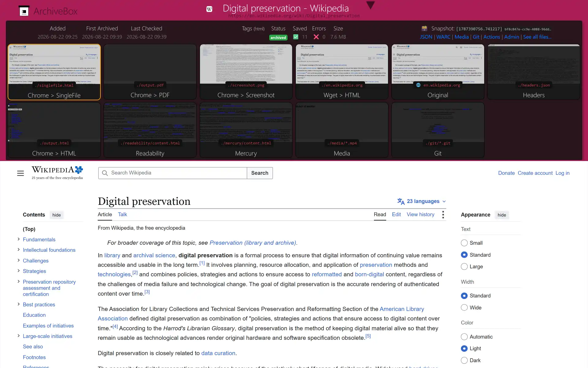Click the green saved checkmark icon

tap(296, 37)
